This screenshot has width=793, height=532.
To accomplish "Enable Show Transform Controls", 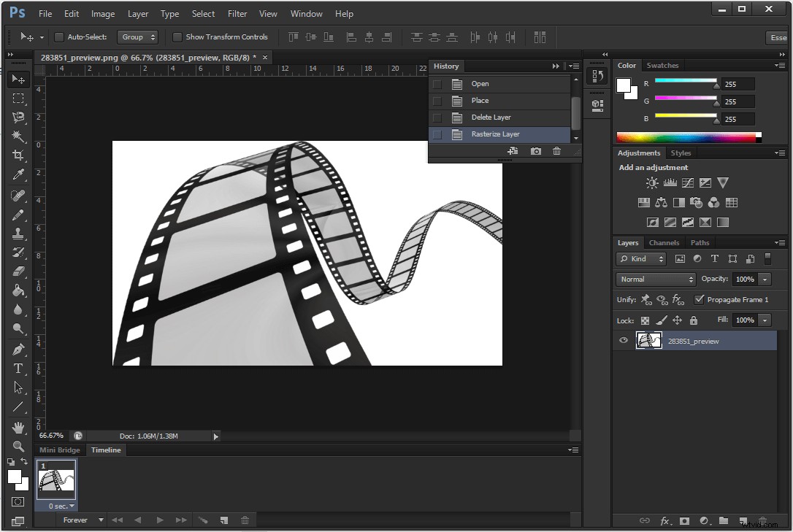I will (177, 36).
